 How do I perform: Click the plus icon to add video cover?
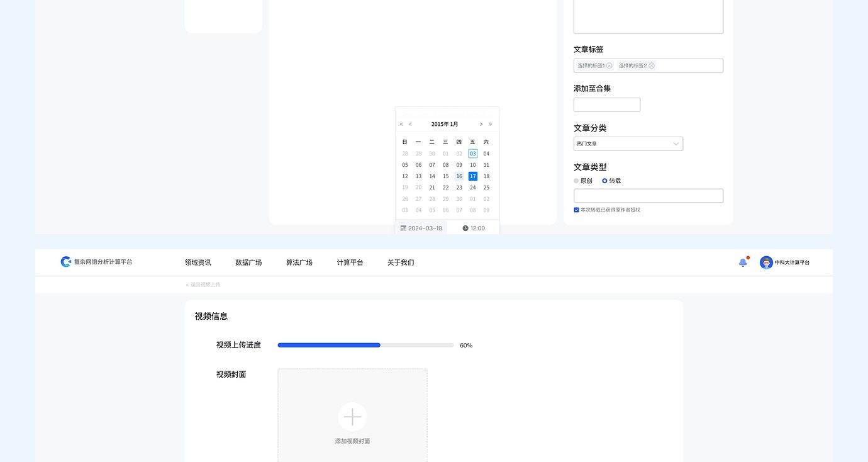pyautogui.click(x=352, y=417)
